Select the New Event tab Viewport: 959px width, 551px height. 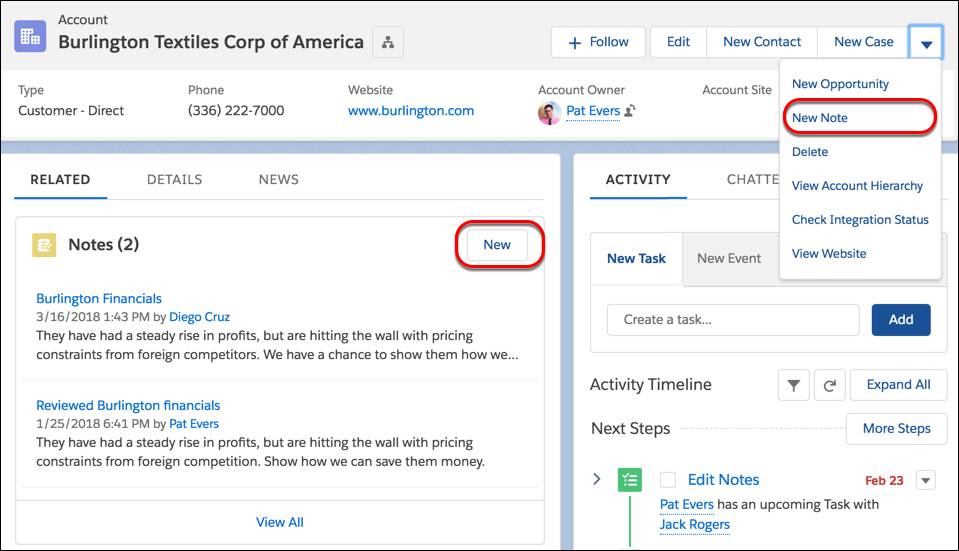pyautogui.click(x=729, y=259)
